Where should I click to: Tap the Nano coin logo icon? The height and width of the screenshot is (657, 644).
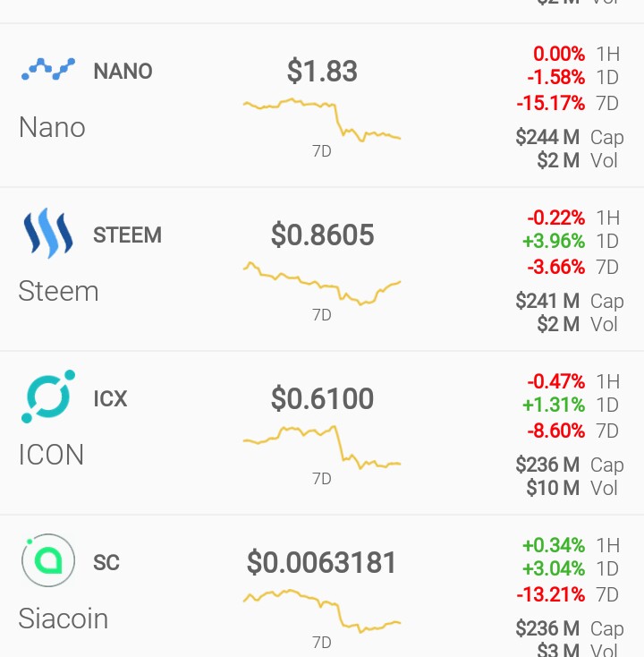[48, 69]
